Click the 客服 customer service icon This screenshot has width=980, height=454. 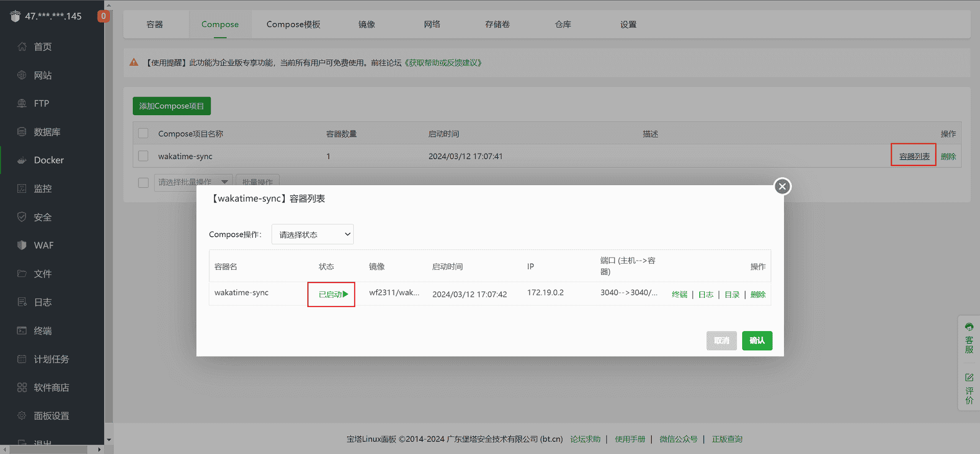pos(969,327)
